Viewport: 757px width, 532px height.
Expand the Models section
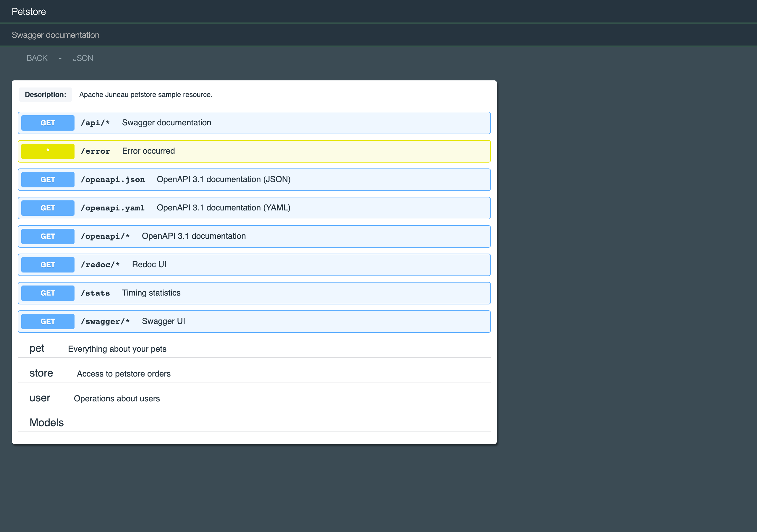point(254,423)
